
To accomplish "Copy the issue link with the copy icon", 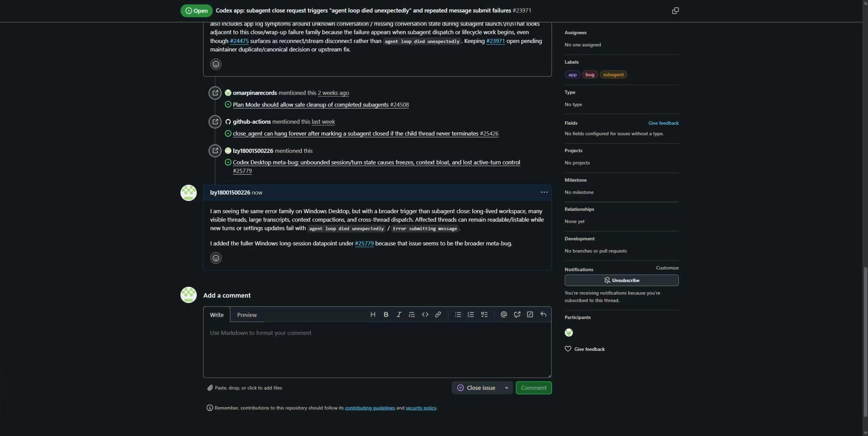I will pyautogui.click(x=675, y=11).
